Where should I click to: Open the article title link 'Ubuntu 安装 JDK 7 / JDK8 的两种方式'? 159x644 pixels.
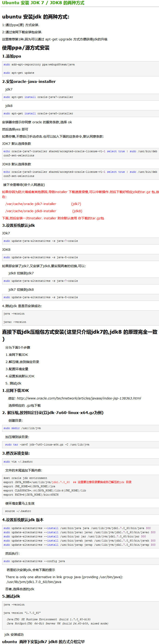43,3
